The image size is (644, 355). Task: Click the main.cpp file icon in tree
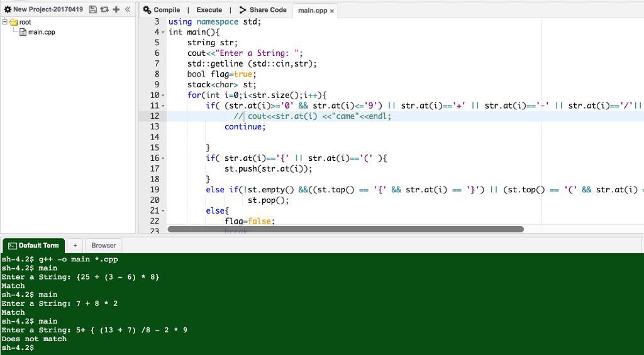[23, 32]
